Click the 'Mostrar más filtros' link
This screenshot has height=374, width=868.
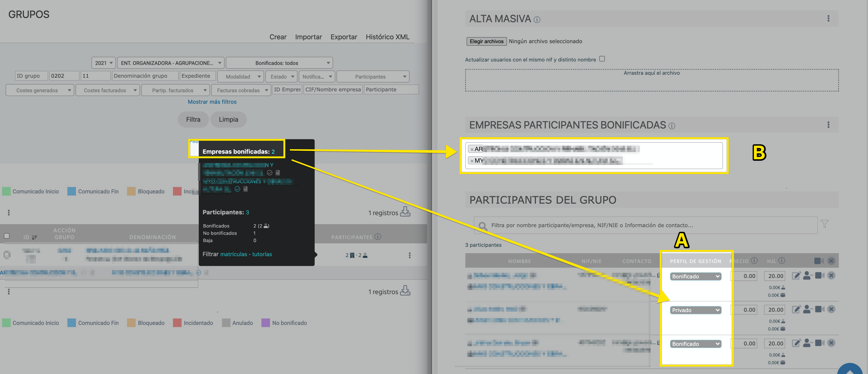point(212,101)
